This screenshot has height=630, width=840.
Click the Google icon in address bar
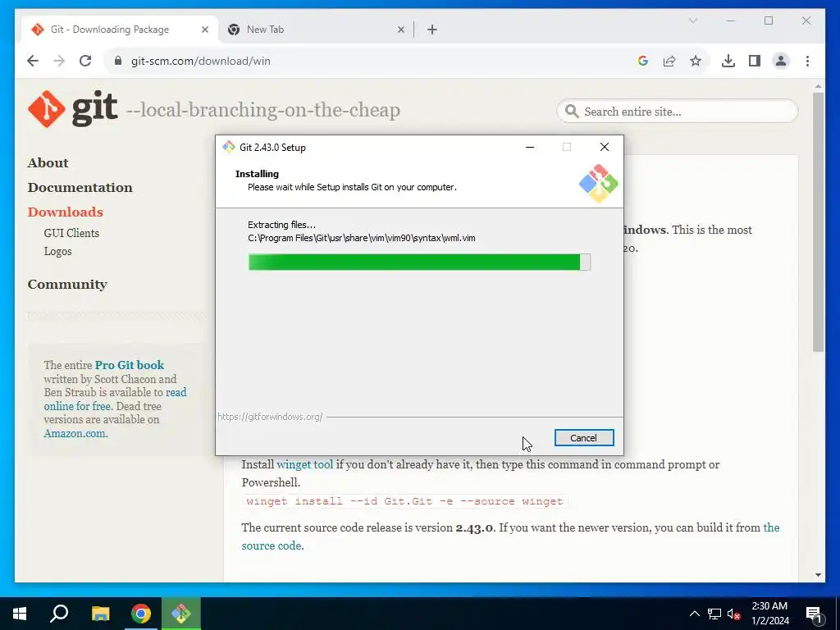click(x=643, y=61)
